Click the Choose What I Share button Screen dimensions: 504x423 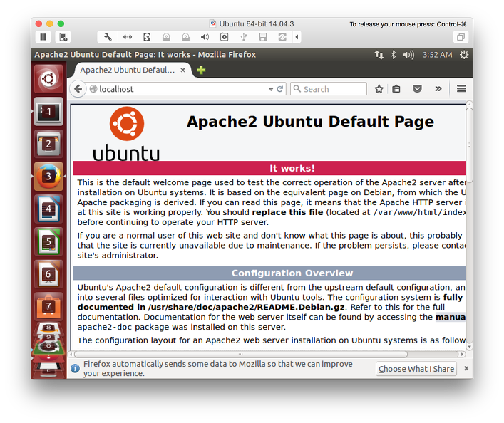coord(416,369)
